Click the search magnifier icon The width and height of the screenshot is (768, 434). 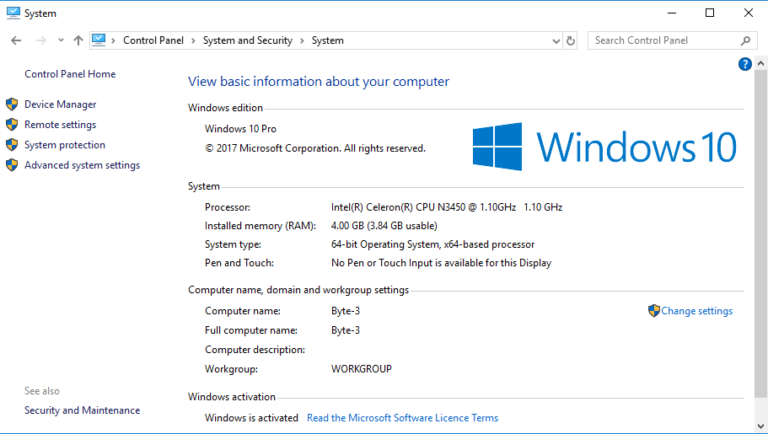[745, 41]
